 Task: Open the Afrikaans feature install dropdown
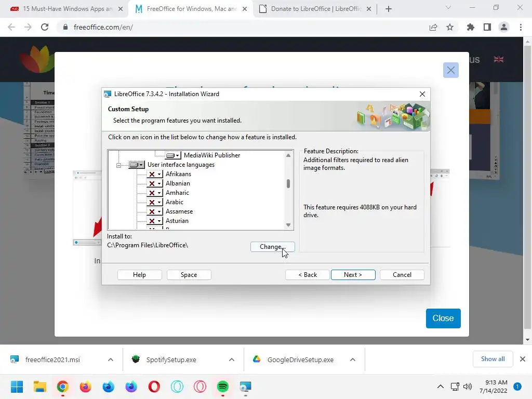tap(154, 174)
